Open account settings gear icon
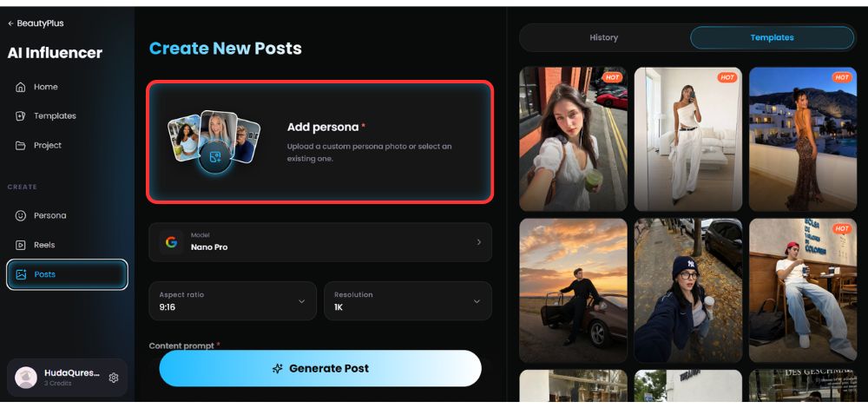 click(114, 378)
